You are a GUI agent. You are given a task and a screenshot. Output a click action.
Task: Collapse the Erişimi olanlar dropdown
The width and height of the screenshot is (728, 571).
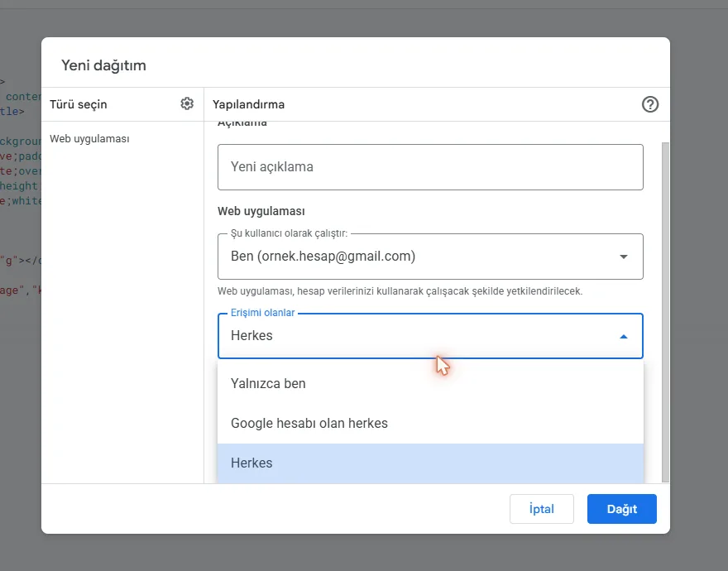[x=430, y=336]
